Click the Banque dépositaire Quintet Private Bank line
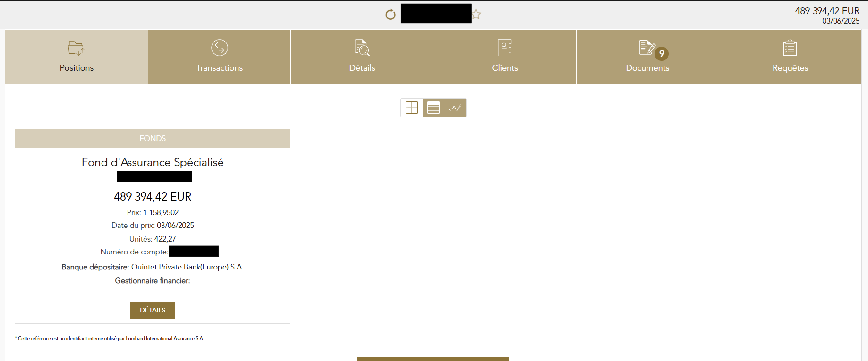The height and width of the screenshot is (361, 868). pyautogui.click(x=153, y=267)
